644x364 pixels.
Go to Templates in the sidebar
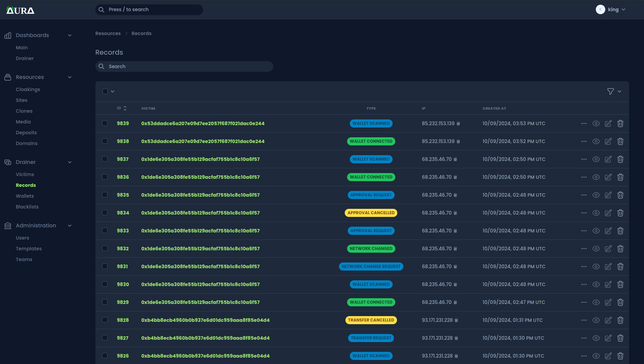tap(29, 249)
